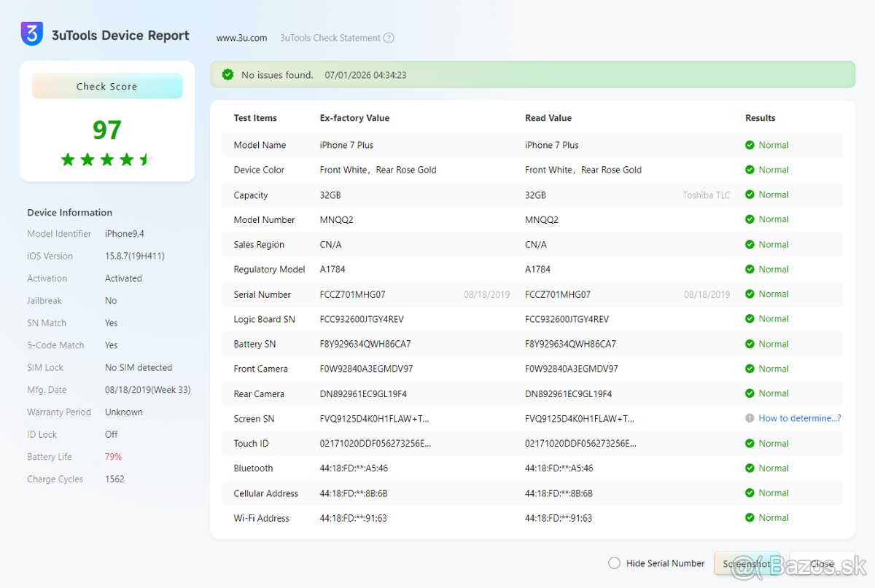
Task: Click the Charge Cycles value 1562
Action: [114, 479]
